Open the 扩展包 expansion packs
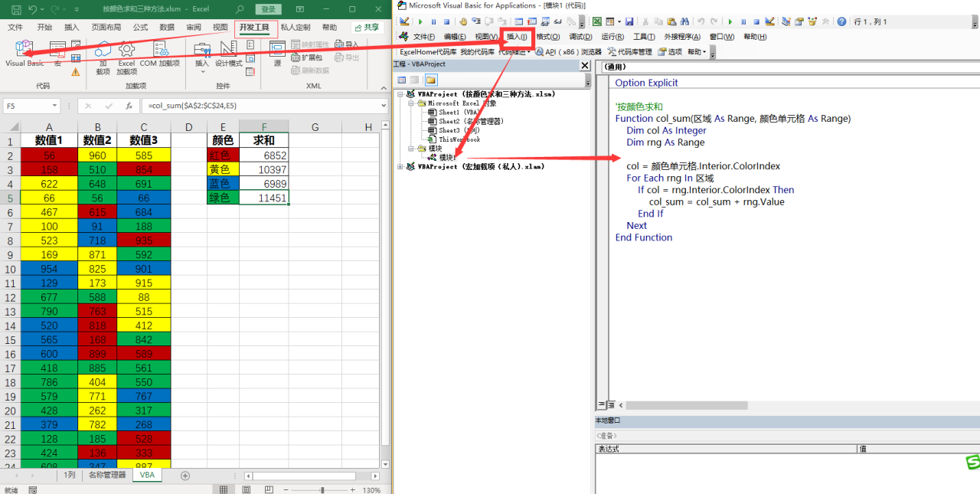 pos(307,57)
